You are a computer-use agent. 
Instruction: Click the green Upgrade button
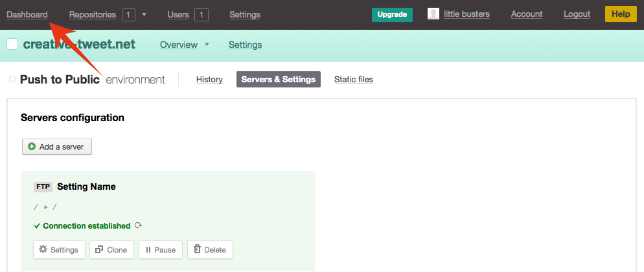[x=392, y=14]
